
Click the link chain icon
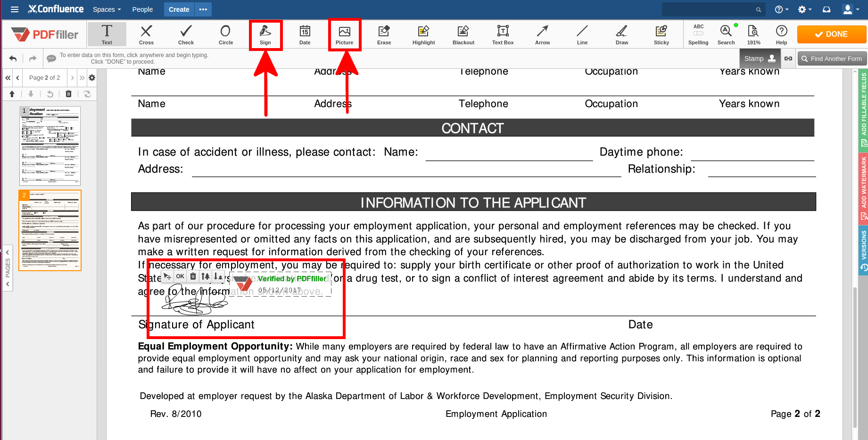coord(788,58)
